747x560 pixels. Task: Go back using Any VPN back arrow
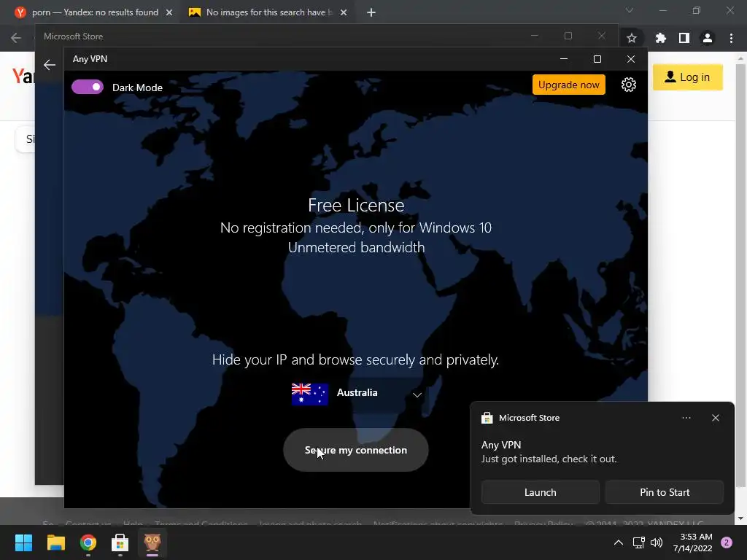point(50,65)
